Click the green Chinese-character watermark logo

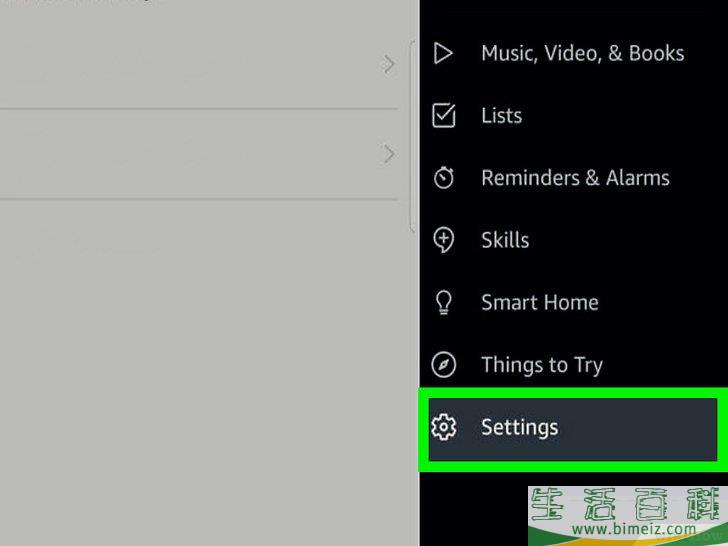point(628,505)
